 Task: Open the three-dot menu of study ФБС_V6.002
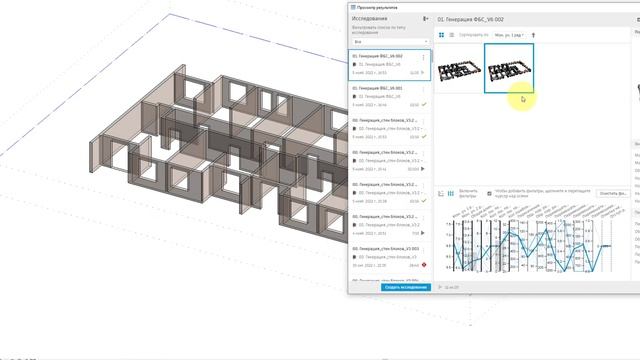[423, 58]
